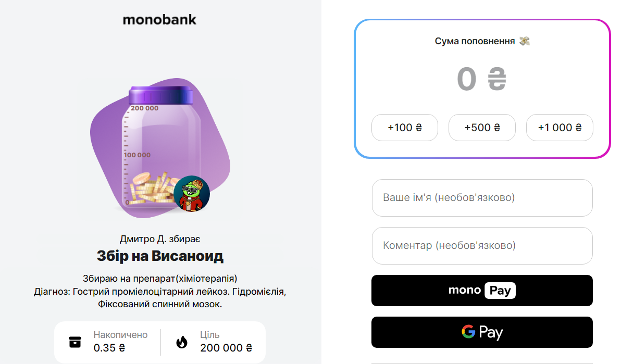Click the archive box icon beside Накопичено
The height and width of the screenshot is (364, 634).
(75, 342)
